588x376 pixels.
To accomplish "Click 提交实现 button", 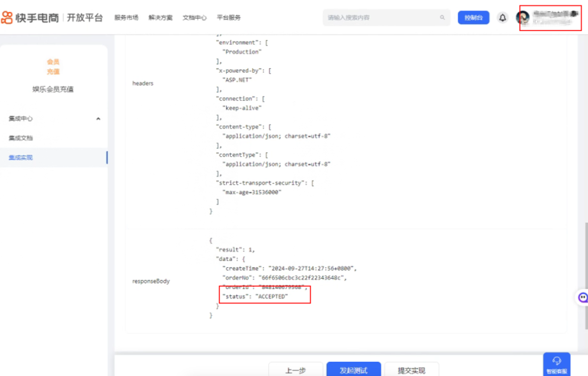I will (411, 369).
